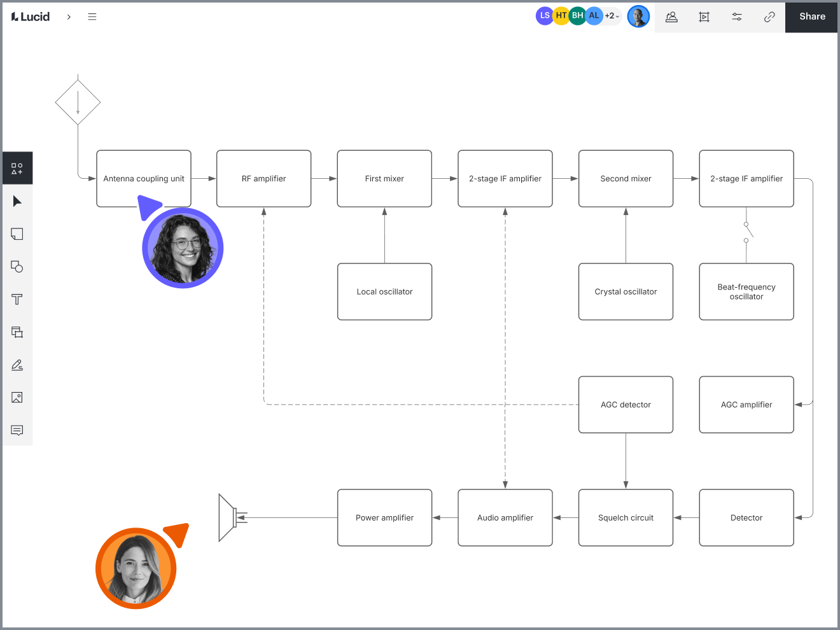The image size is (840, 630).
Task: Select the Antenna coupling unit block
Action: coord(144,179)
